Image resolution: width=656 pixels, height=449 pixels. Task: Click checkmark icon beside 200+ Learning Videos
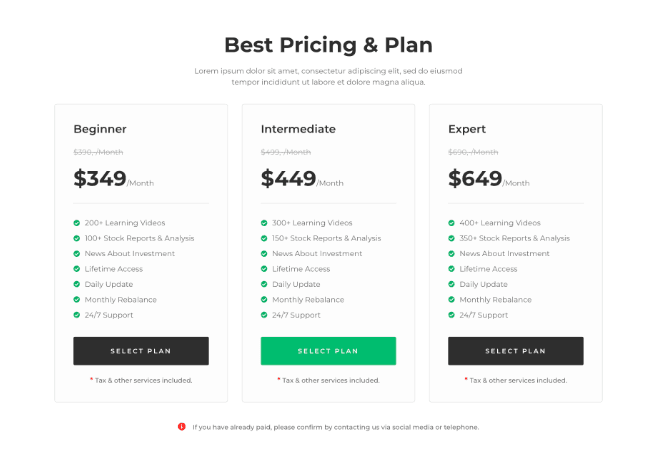click(77, 223)
